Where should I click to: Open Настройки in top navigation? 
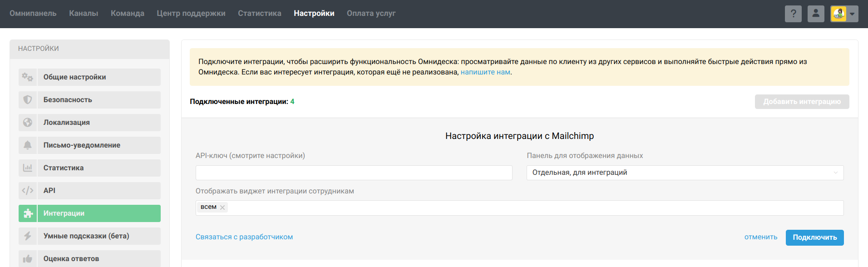point(314,14)
